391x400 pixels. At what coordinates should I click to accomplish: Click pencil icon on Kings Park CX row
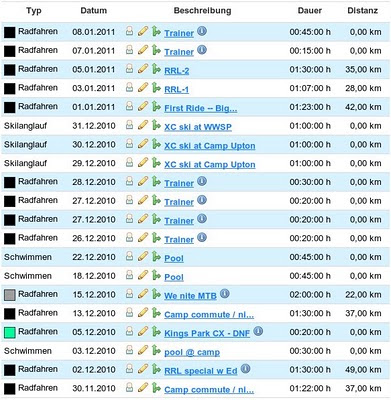[143, 332]
